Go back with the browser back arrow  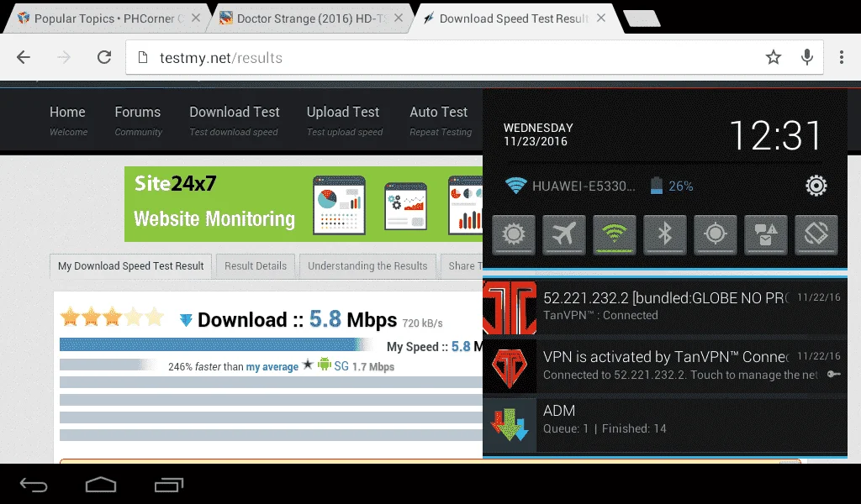tap(23, 57)
